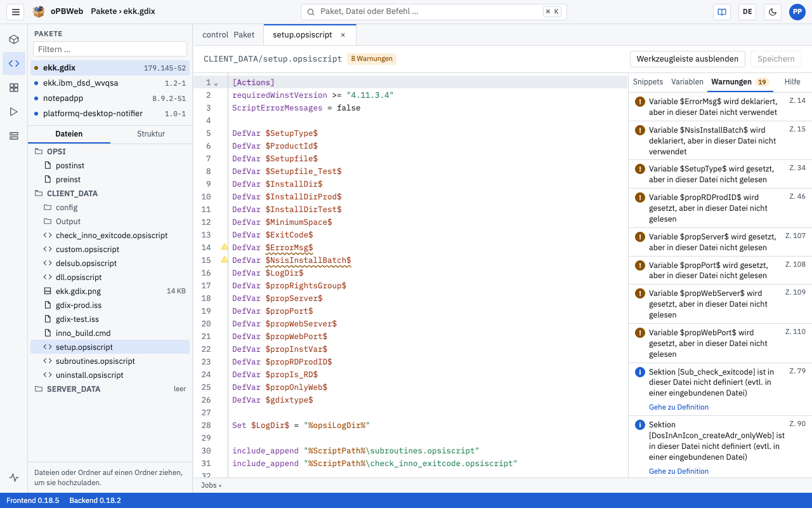Click the oPBWeb package logo
Image resolution: width=812 pixels, height=508 pixels.
[39, 11]
